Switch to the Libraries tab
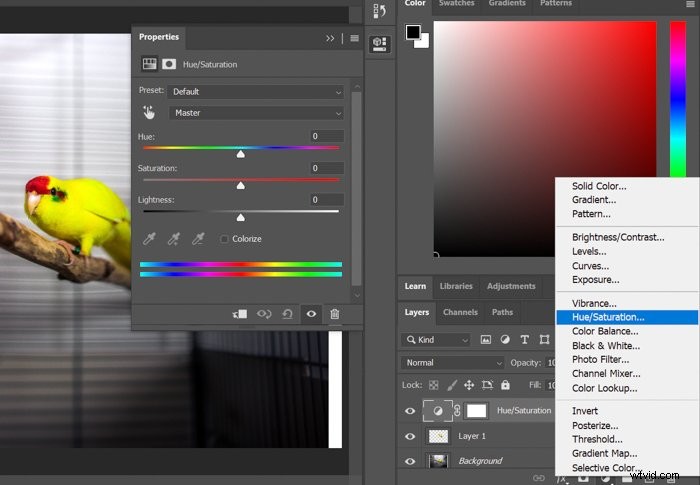The height and width of the screenshot is (485, 700). 456,286
